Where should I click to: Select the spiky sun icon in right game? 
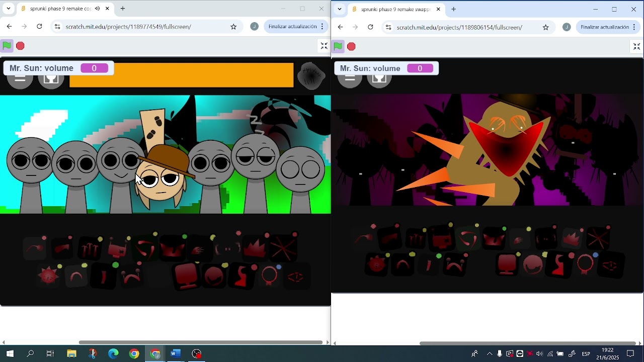pos(377,265)
